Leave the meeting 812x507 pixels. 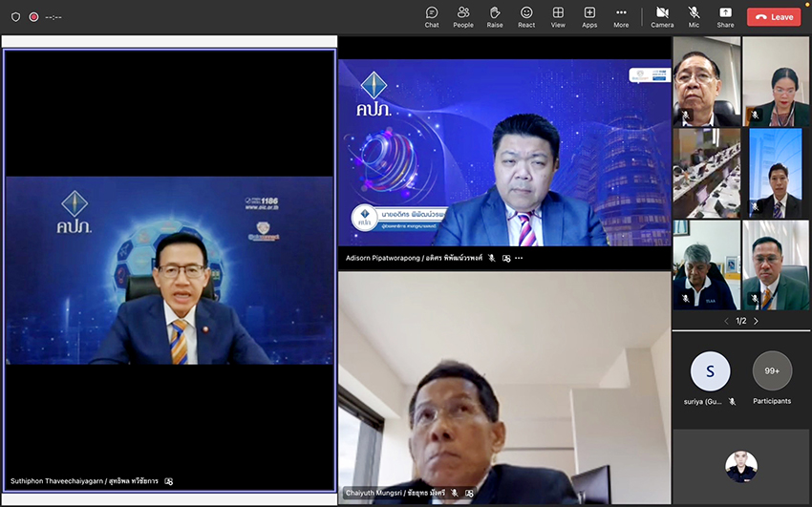pos(774,16)
